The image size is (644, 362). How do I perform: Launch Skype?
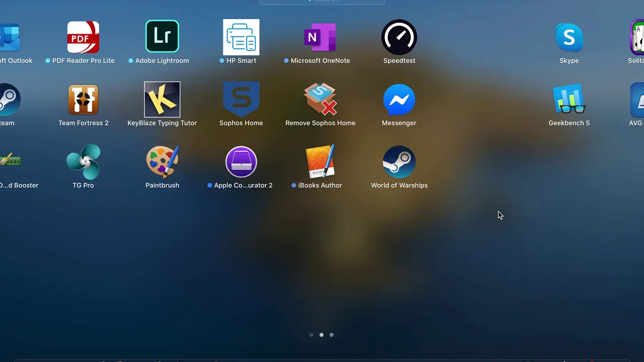point(569,37)
